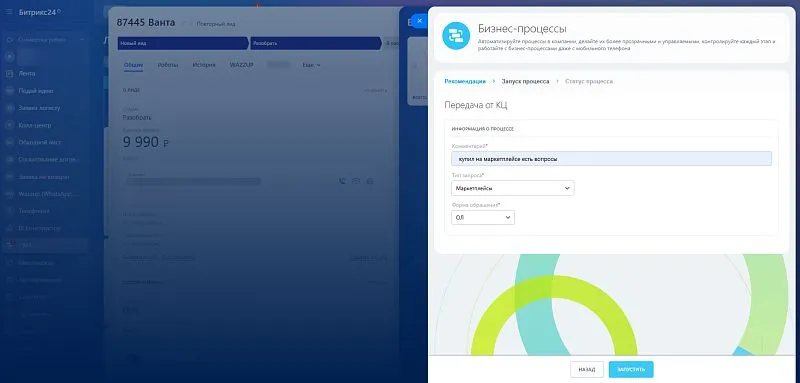
Task: Open the Форма обращения dropdown
Action: (483, 218)
